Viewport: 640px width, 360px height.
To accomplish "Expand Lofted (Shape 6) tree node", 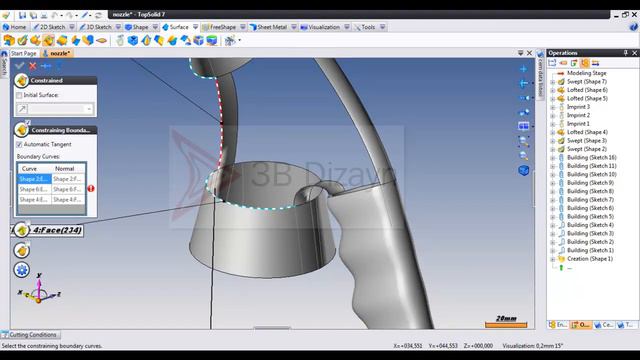I will point(552,90).
